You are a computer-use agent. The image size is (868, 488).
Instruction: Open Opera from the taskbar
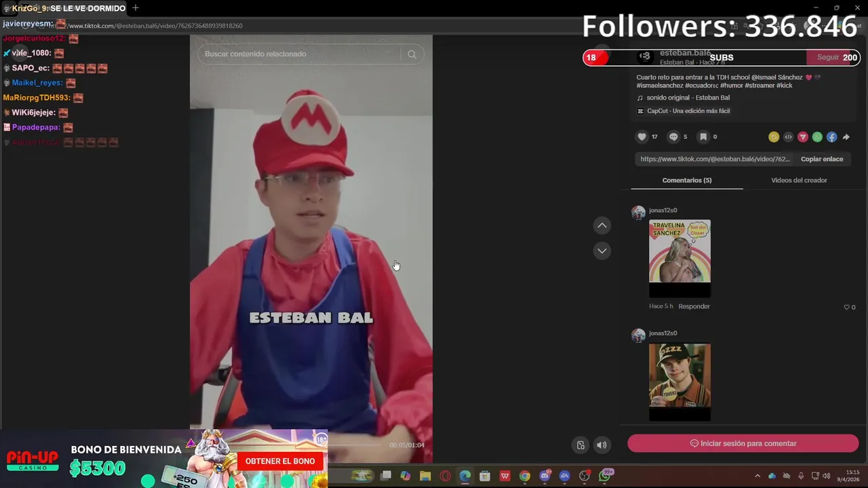445,476
